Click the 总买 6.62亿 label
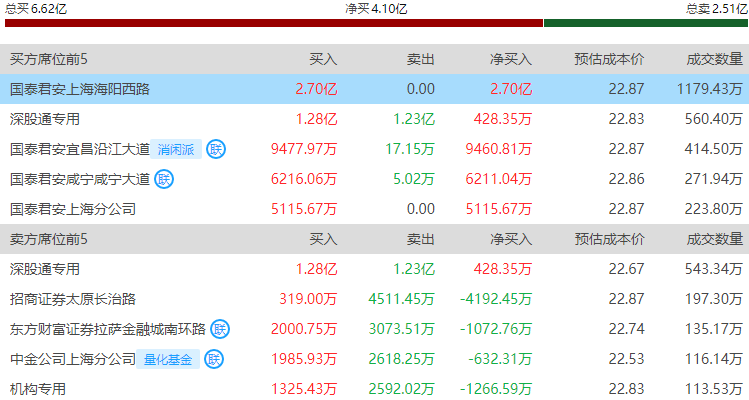The height and width of the screenshot is (400, 749). (36, 9)
